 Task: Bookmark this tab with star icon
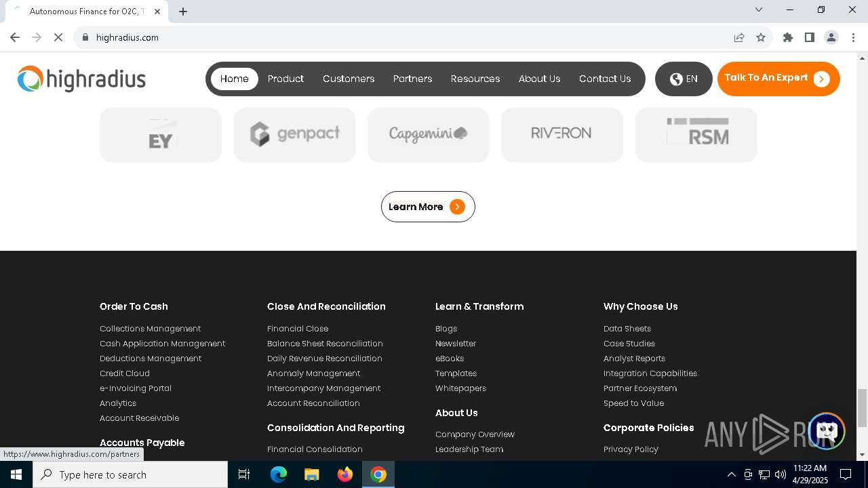[x=761, y=37]
